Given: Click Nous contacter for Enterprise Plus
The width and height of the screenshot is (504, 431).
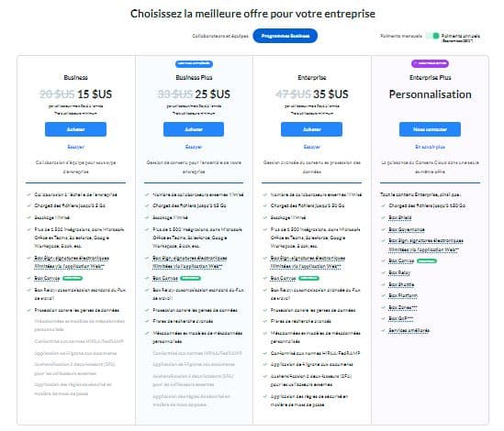Looking at the screenshot, I should click(430, 129).
